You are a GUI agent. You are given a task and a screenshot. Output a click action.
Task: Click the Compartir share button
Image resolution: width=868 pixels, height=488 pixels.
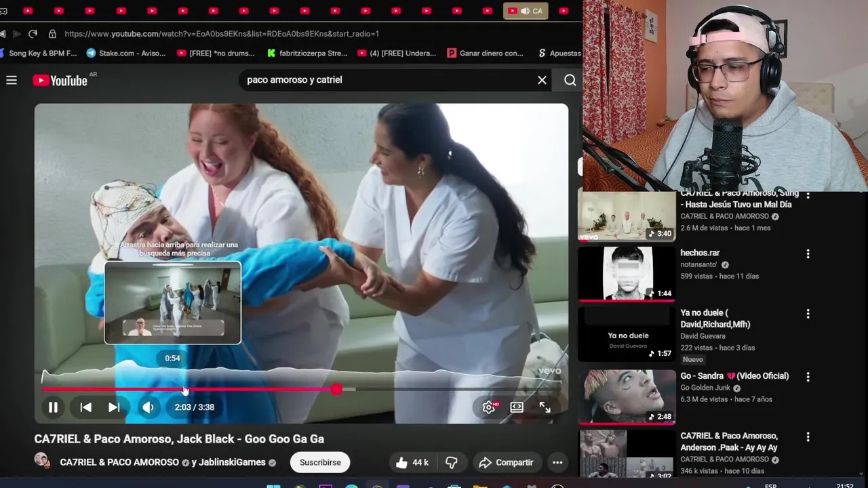click(507, 462)
